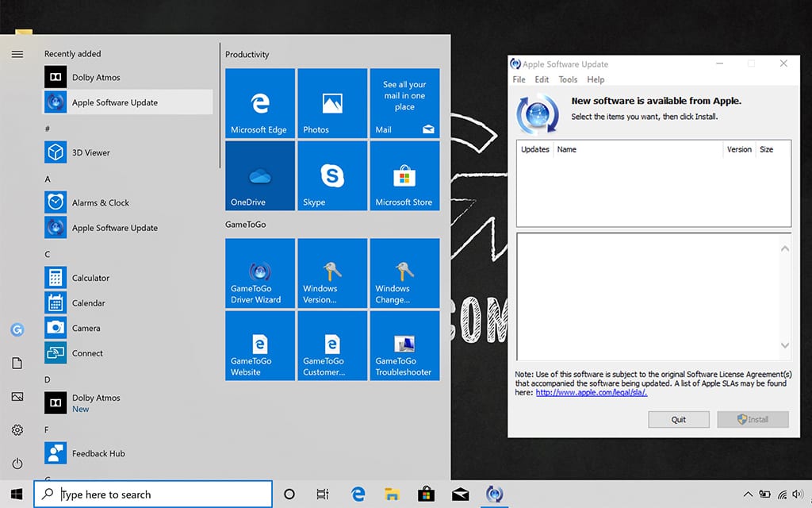The image size is (812, 508).
Task: Launch the Skype tile
Action: [332, 175]
